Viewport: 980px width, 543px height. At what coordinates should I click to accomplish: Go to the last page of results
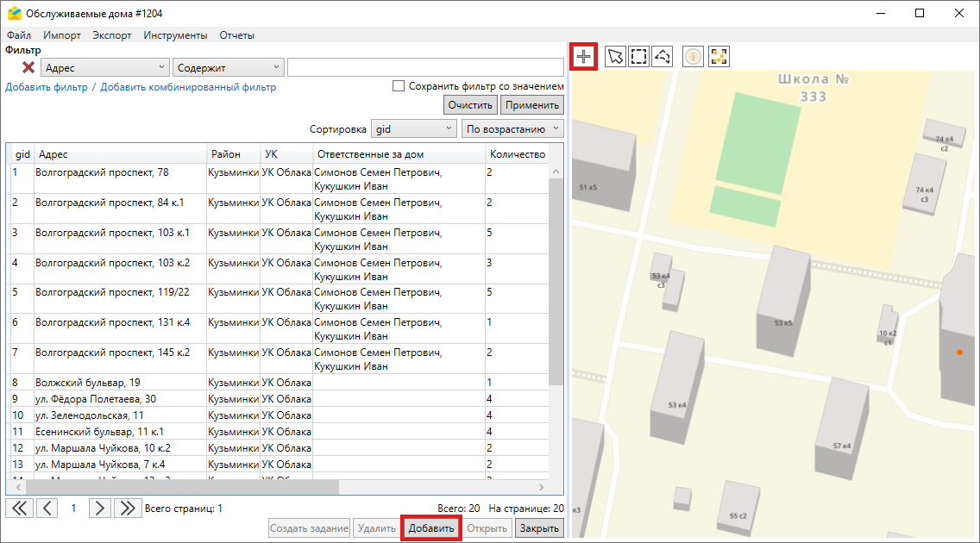coord(128,509)
